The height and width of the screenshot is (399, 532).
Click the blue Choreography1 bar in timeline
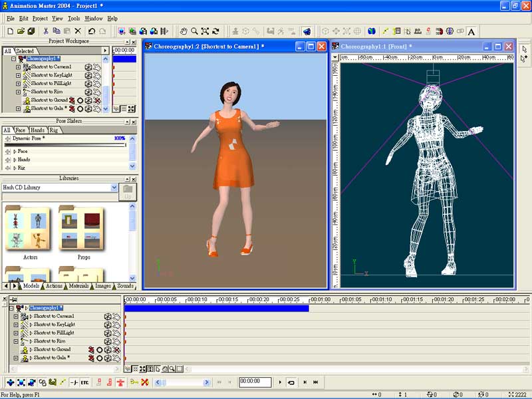click(x=217, y=308)
